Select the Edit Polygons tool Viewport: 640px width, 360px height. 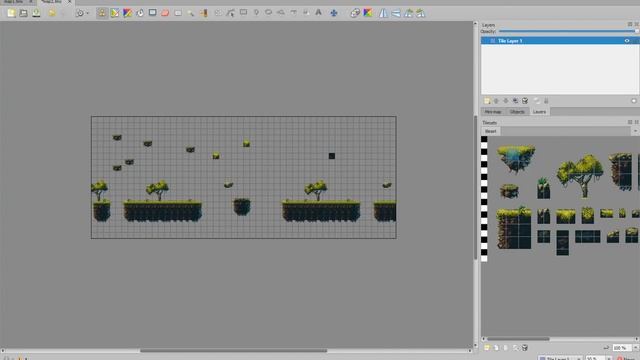pyautogui.click(x=231, y=13)
